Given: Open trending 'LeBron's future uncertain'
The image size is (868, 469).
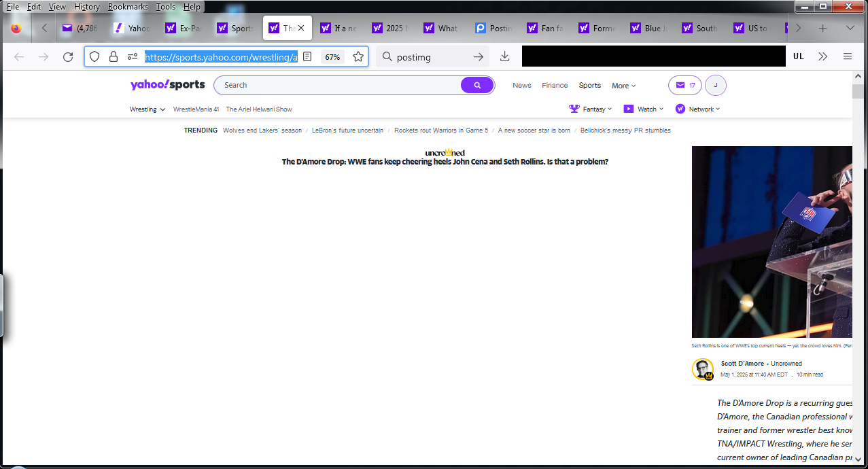Looking at the screenshot, I should tap(347, 131).
